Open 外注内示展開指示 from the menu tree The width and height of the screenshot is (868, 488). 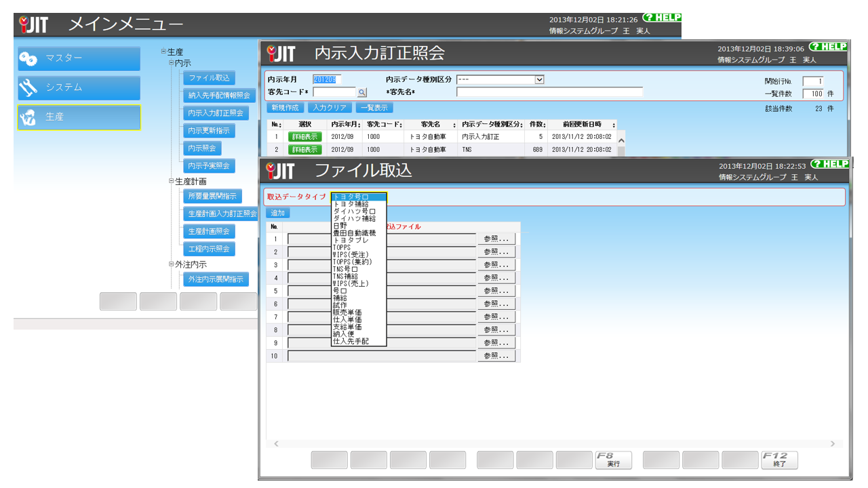click(x=216, y=279)
